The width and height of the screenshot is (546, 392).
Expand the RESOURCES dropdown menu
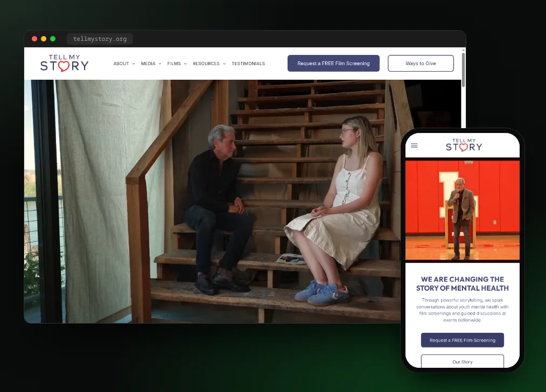[209, 64]
